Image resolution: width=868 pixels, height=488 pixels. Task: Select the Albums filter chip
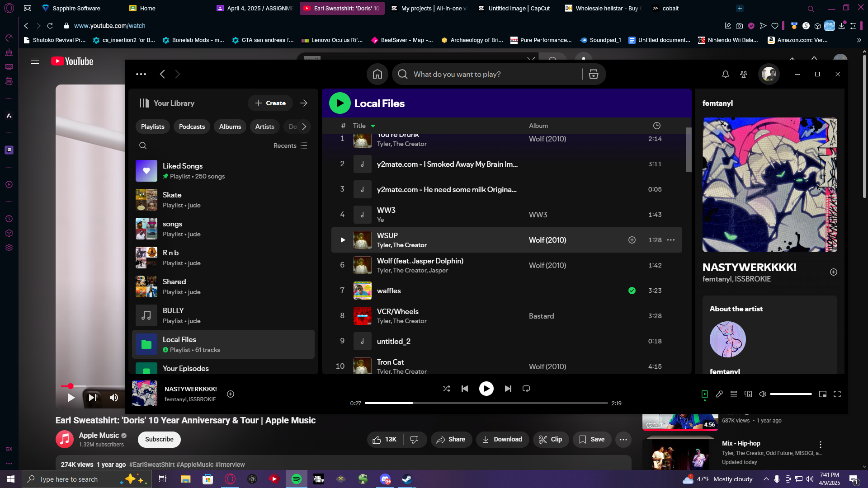(x=230, y=127)
